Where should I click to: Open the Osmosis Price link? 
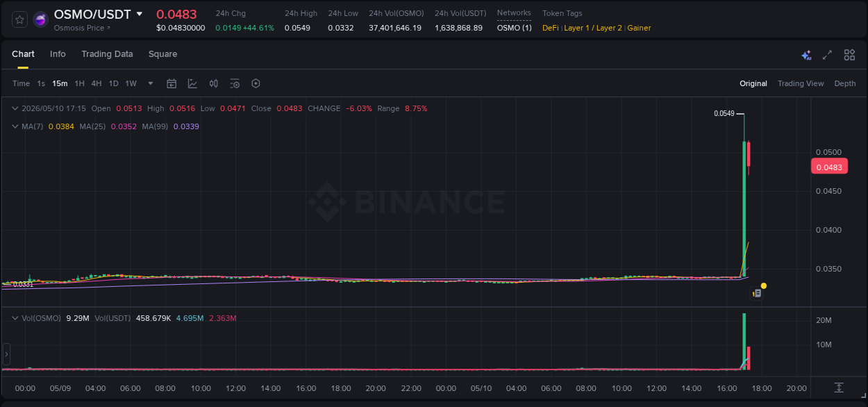pyautogui.click(x=82, y=28)
